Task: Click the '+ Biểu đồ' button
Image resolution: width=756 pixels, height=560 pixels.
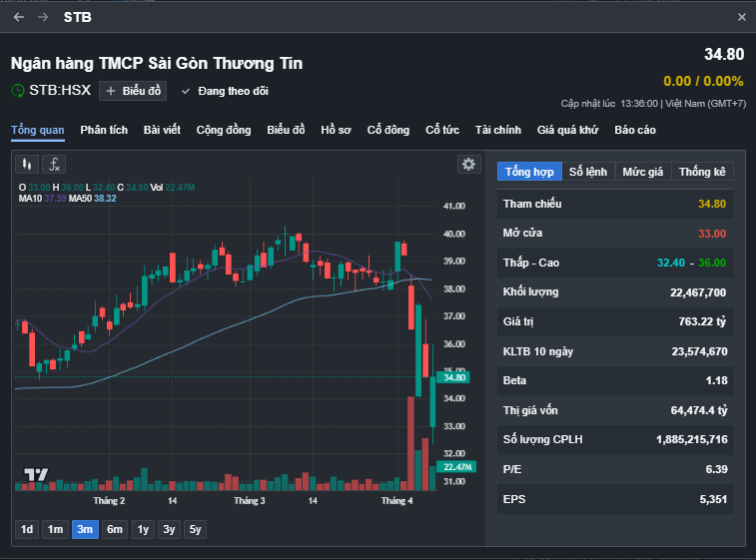Action: (133, 91)
